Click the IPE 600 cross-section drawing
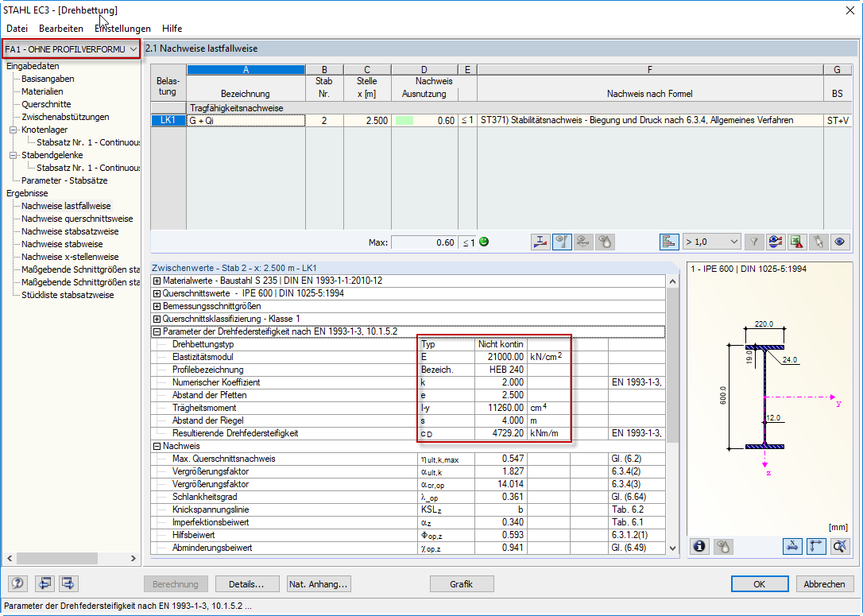863x616 pixels. (765, 397)
